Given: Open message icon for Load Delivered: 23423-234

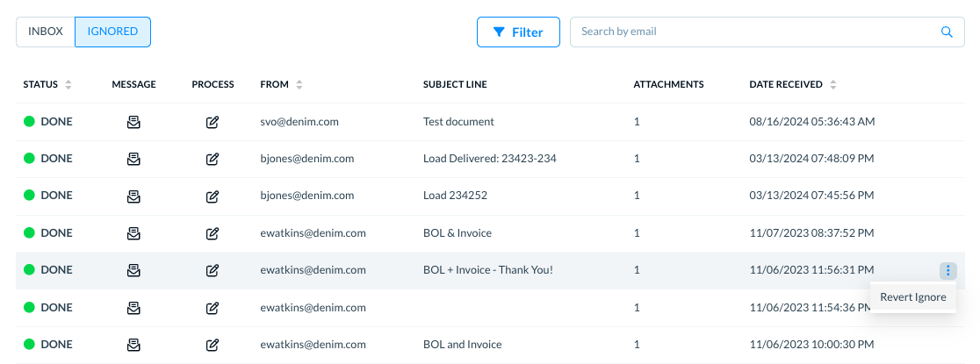Looking at the screenshot, I should (x=133, y=159).
